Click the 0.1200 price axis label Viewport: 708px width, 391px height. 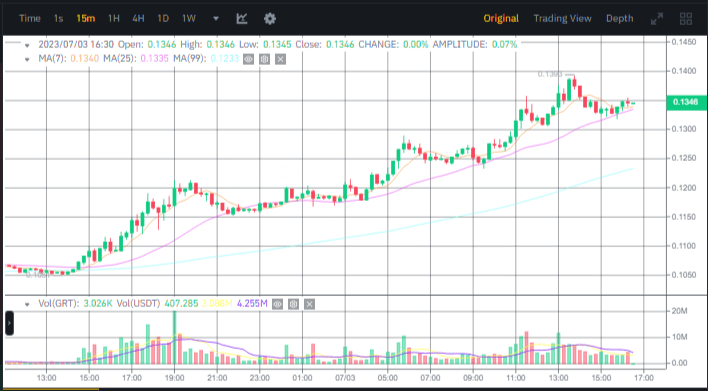(x=683, y=188)
